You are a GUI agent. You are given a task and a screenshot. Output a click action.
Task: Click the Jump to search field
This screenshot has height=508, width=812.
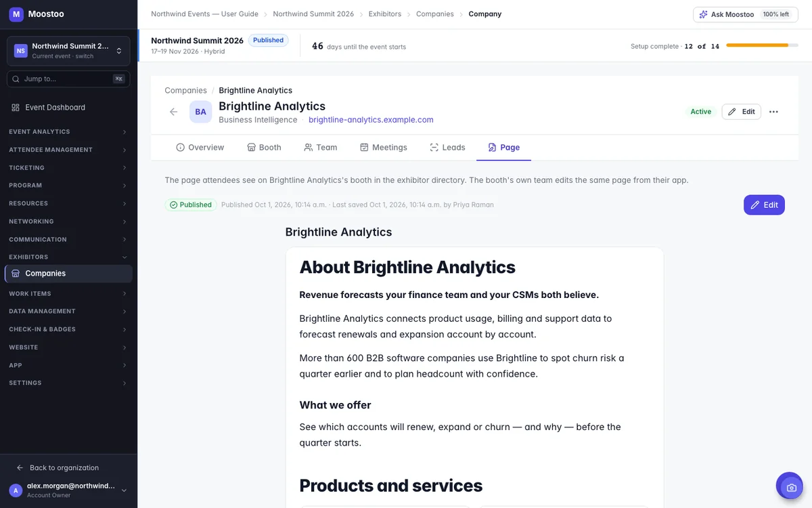[x=68, y=79]
